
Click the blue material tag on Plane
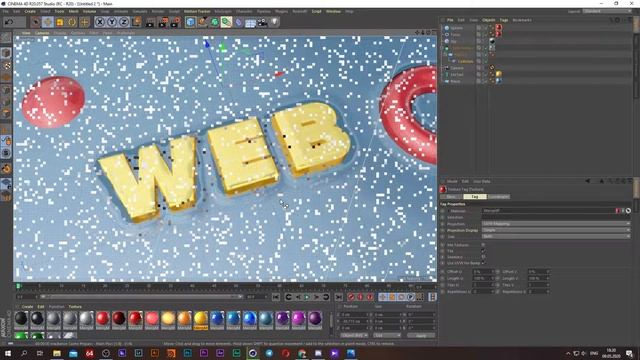[499, 81]
